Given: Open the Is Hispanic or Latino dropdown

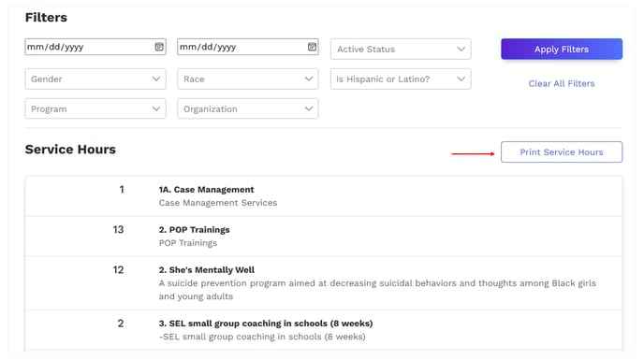Looking at the screenshot, I should pyautogui.click(x=401, y=79).
